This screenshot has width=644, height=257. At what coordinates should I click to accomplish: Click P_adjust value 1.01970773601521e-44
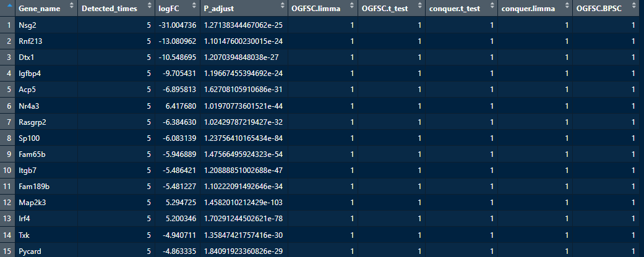(243, 106)
